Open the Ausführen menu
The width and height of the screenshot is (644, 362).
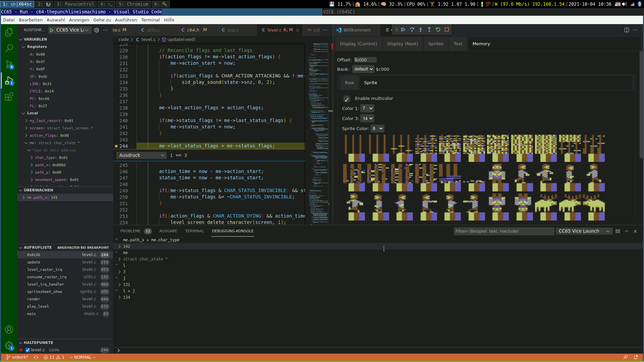coord(126,20)
